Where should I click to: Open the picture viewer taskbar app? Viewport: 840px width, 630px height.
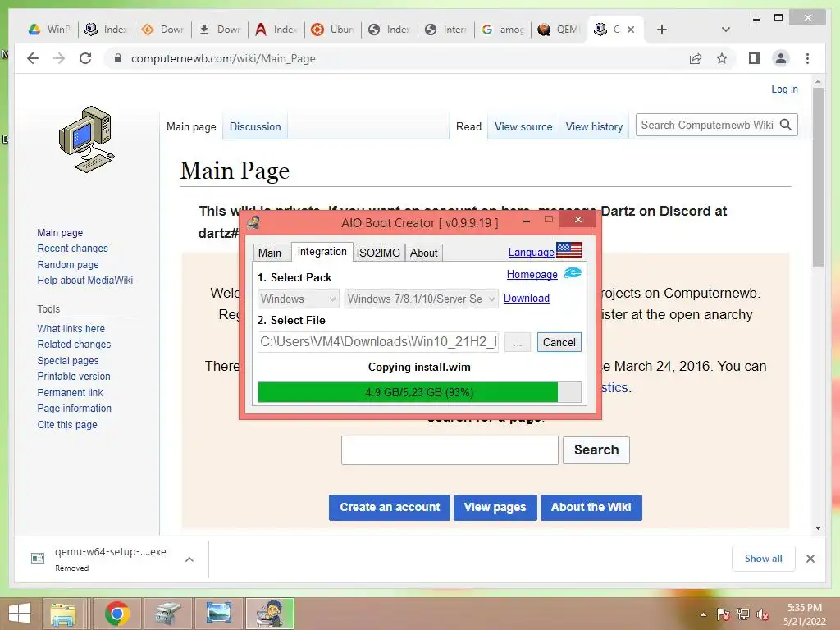click(x=218, y=614)
